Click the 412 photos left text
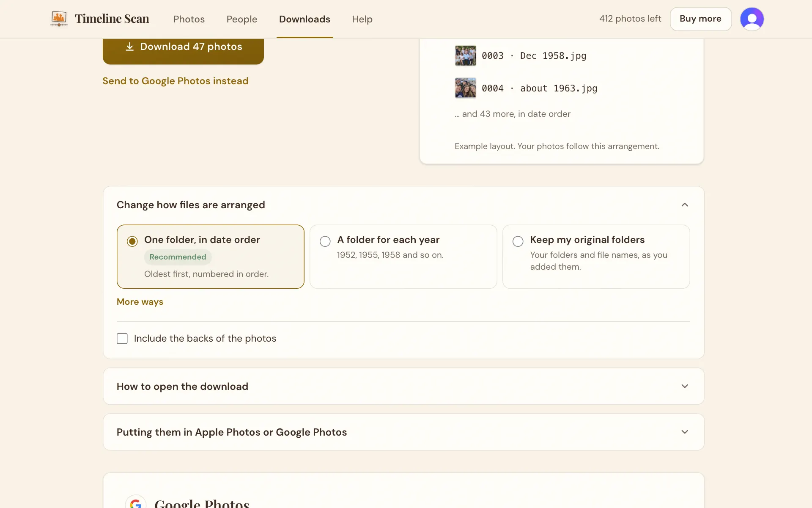The image size is (812, 508). click(630, 19)
